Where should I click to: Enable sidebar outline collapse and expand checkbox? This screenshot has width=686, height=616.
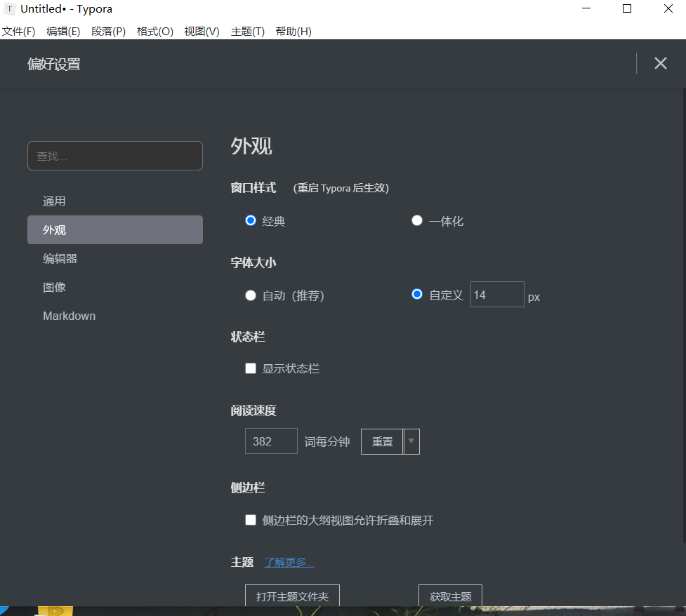250,520
